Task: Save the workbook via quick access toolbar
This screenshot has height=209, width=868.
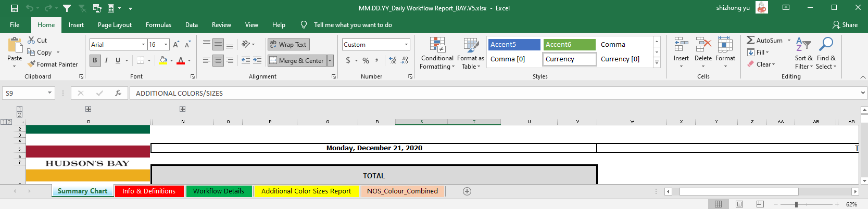Action: point(15,8)
